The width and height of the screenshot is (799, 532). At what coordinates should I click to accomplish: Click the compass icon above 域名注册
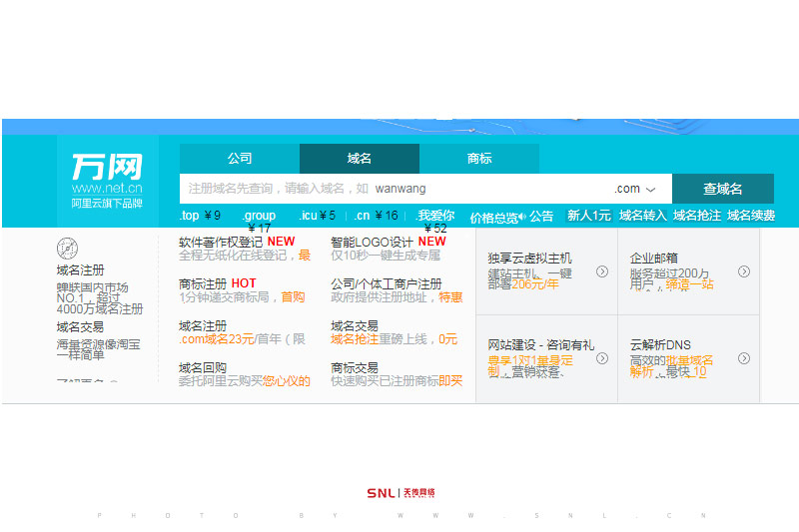click(67, 249)
